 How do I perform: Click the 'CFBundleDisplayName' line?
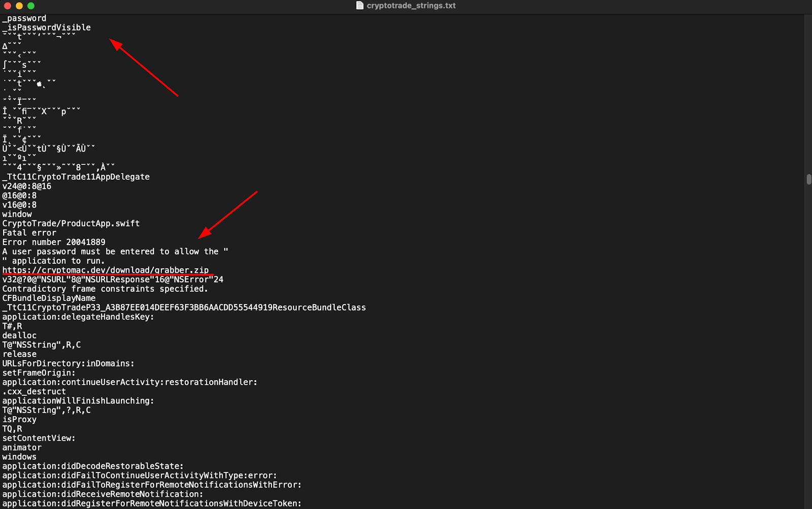click(x=49, y=298)
